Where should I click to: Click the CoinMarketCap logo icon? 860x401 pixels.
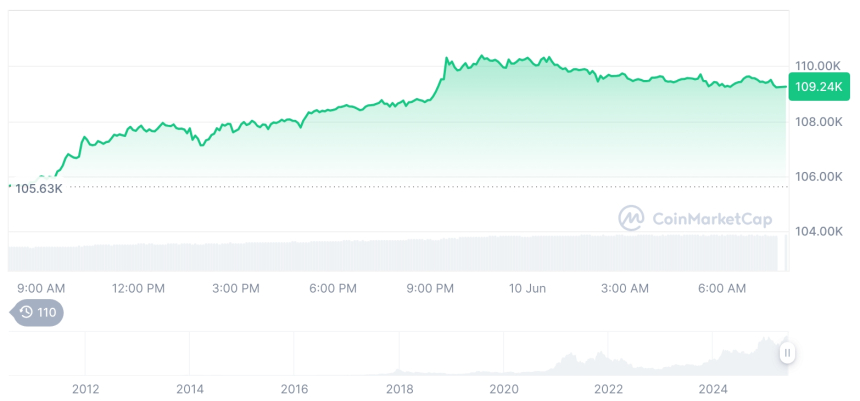631,218
